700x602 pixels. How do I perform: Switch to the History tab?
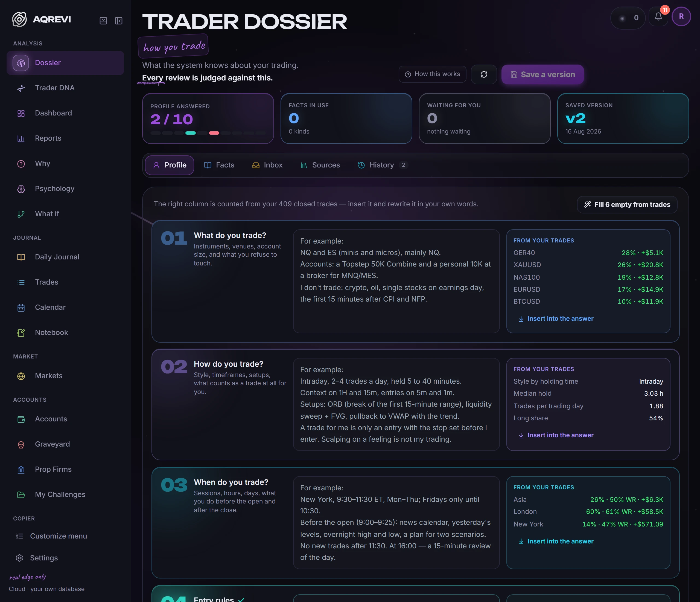tap(383, 165)
